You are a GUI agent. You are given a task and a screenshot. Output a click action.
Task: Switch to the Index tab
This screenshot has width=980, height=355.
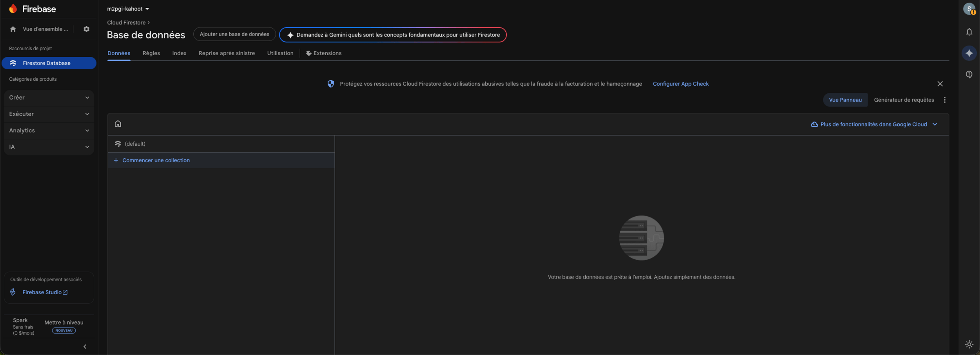click(179, 53)
